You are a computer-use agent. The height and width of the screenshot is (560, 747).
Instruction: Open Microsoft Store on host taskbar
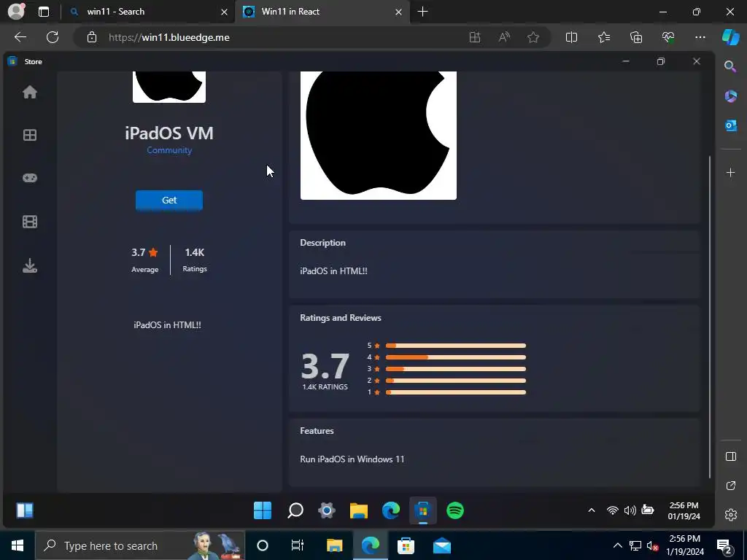click(406, 545)
